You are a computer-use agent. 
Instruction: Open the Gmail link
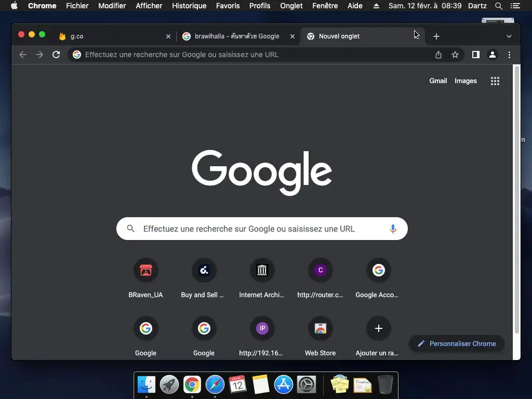[438, 81]
